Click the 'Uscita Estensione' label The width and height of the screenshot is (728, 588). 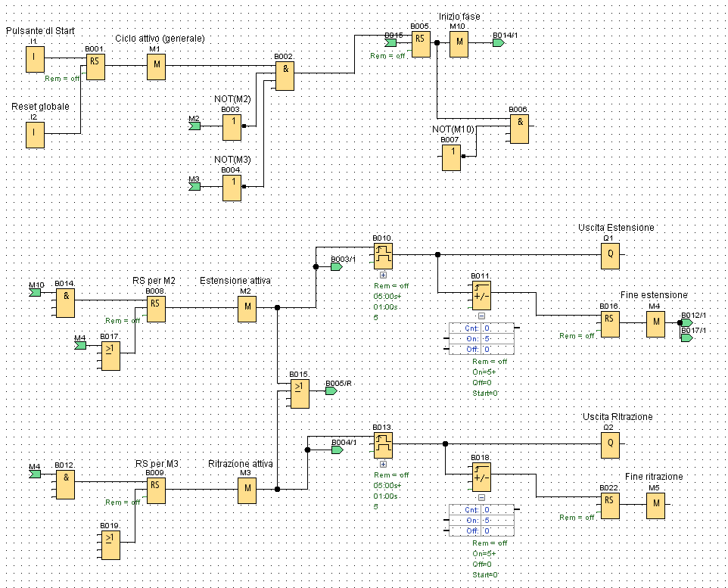616,228
